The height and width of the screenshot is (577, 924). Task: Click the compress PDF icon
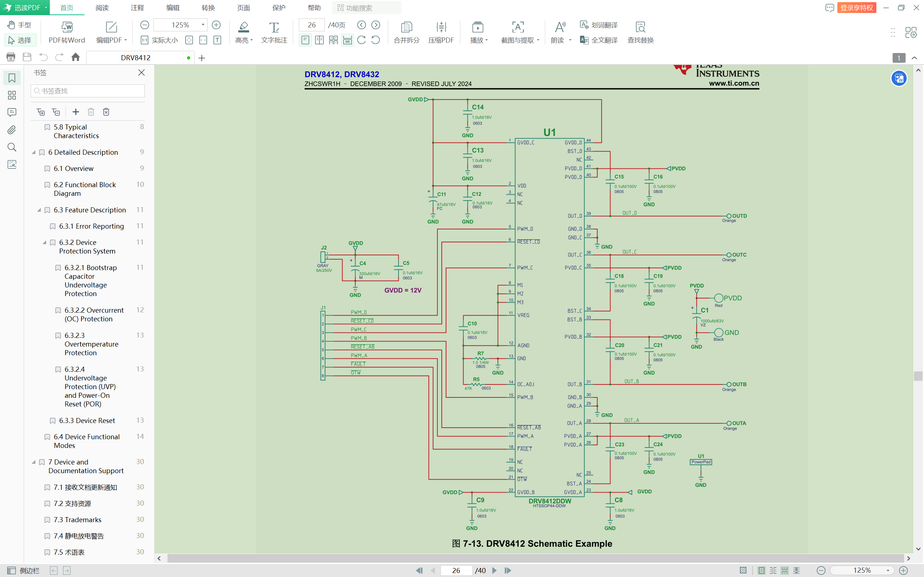coord(441,27)
